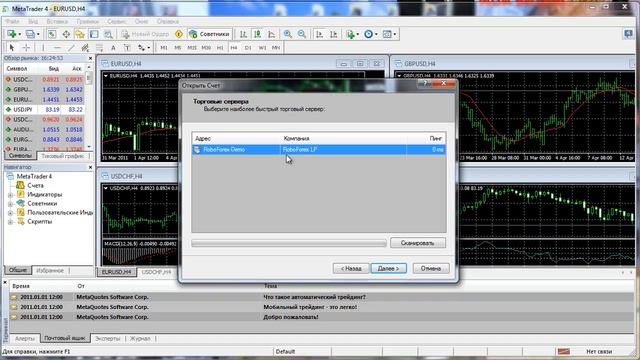Switch to the Тиковый график tab

[62, 156]
